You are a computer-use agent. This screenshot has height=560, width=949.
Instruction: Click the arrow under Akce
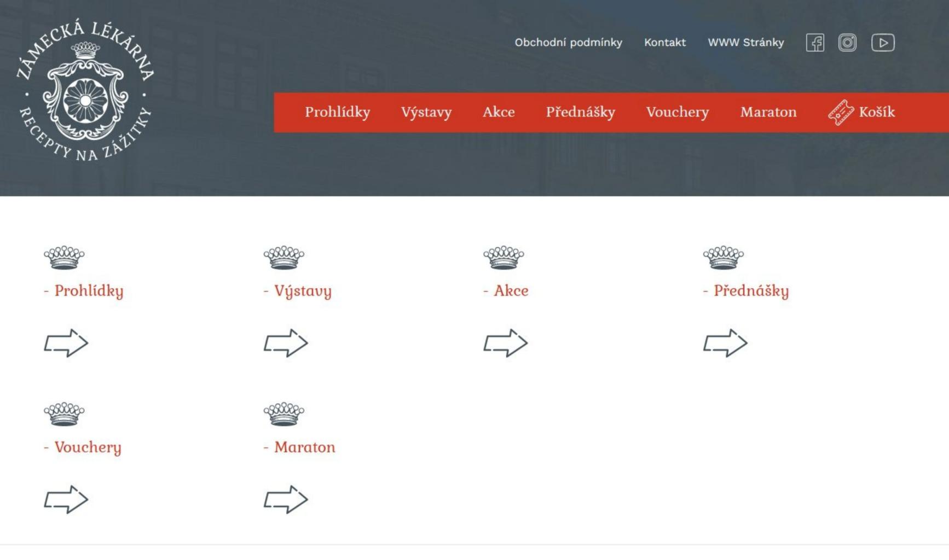[505, 343]
